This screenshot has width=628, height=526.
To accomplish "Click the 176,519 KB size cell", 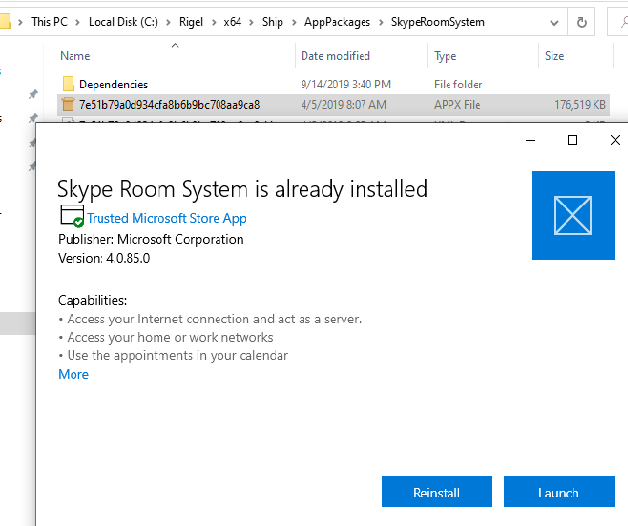I will [x=580, y=105].
